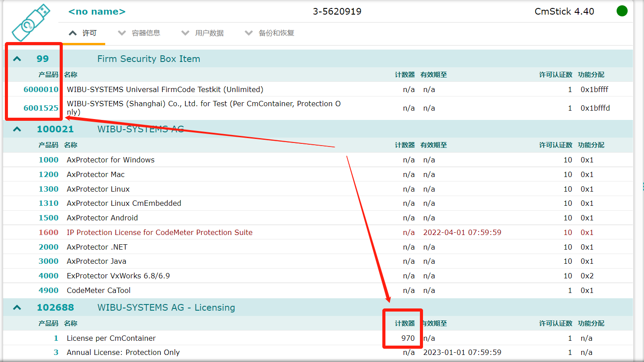This screenshot has height=362, width=644.
Task: Click product code 1200
Action: [49, 174]
